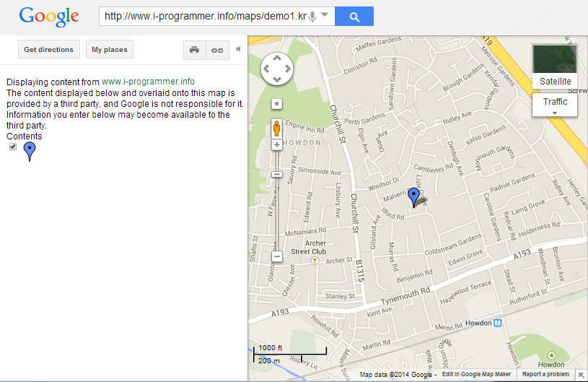This screenshot has height=382, width=588.
Task: Click the Archer Street Club label
Action: point(309,247)
